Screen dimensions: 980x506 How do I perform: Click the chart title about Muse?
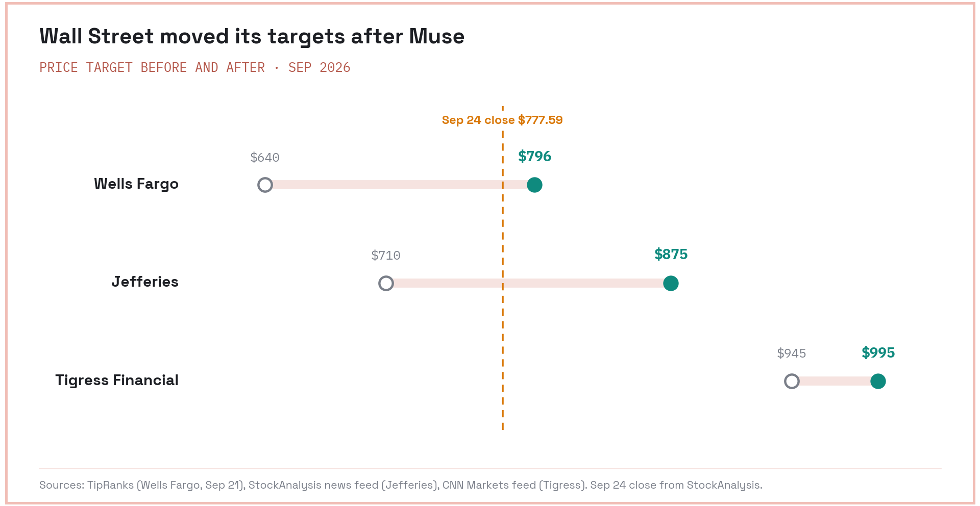coord(252,36)
